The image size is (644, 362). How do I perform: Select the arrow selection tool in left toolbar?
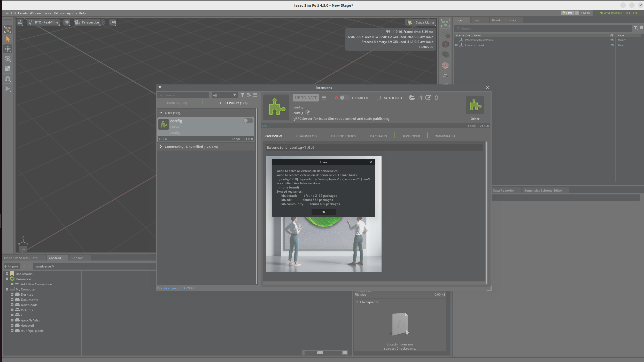(x=8, y=39)
